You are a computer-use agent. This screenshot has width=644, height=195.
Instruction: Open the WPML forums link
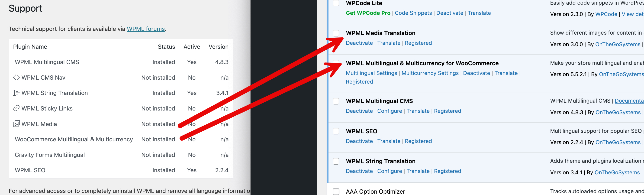coord(146,29)
